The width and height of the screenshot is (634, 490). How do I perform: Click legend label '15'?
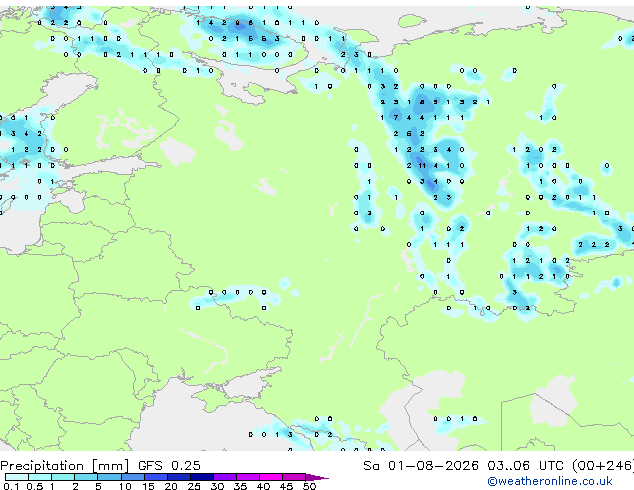(x=148, y=486)
